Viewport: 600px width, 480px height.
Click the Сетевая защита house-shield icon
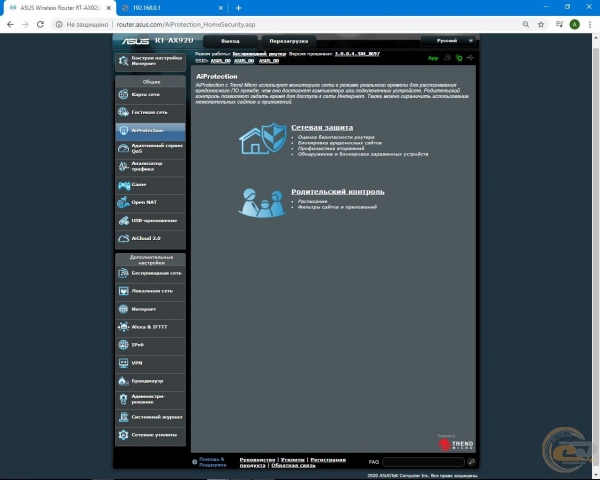pyautogui.click(x=262, y=140)
